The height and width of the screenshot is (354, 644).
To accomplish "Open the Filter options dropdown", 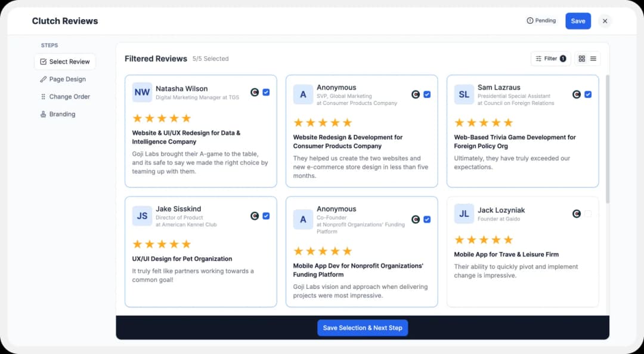I will pos(550,59).
